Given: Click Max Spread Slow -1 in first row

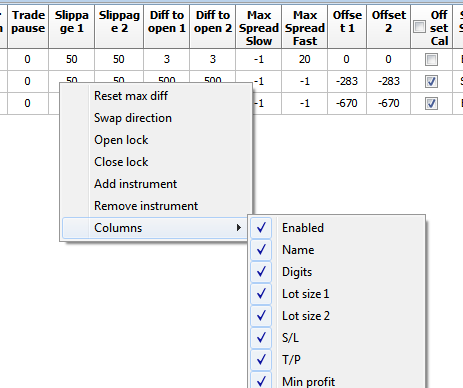Looking at the screenshot, I should [259, 59].
